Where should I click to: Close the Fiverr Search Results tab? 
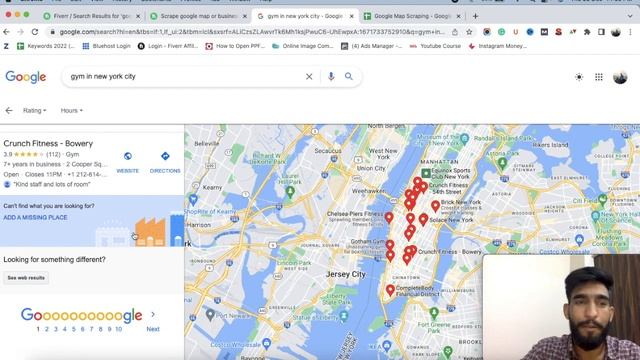[138, 16]
